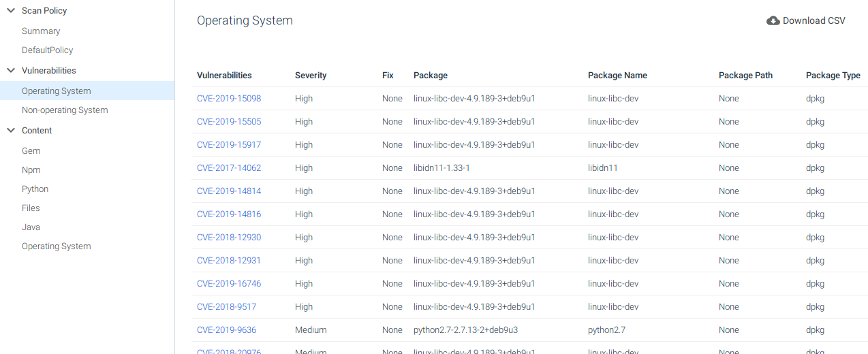868x354 pixels.
Task: Click the Medium severity of CVE-2019-9636
Action: 311,330
